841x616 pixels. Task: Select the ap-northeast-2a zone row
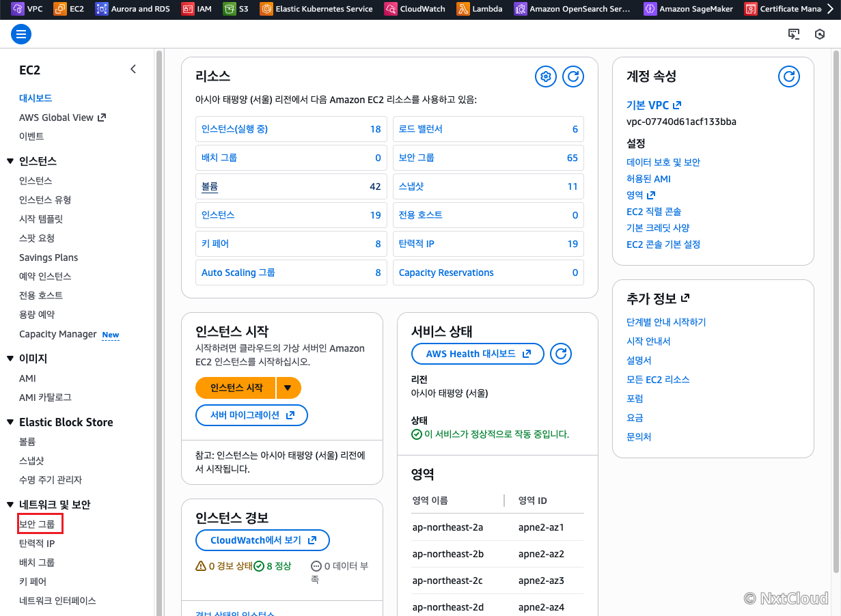pos(497,527)
